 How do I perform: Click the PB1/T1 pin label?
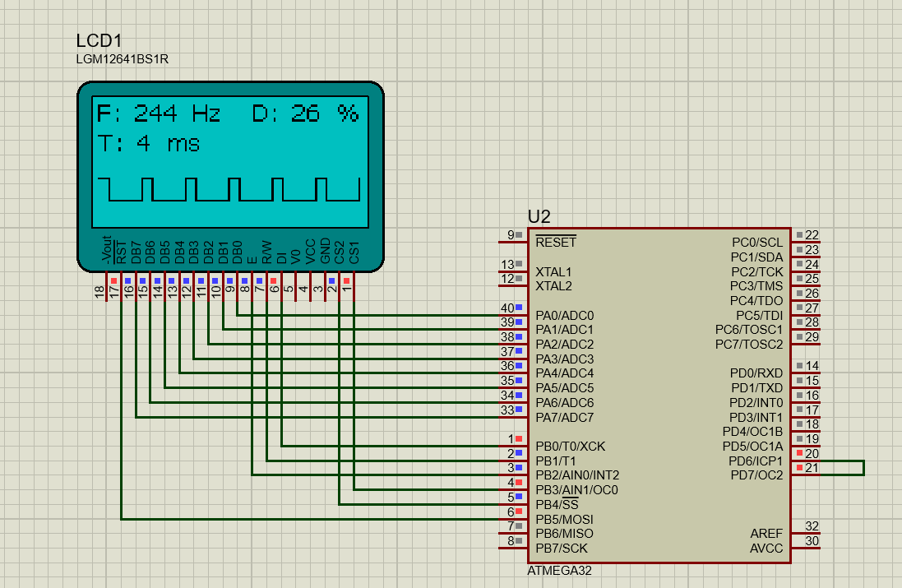(556, 461)
